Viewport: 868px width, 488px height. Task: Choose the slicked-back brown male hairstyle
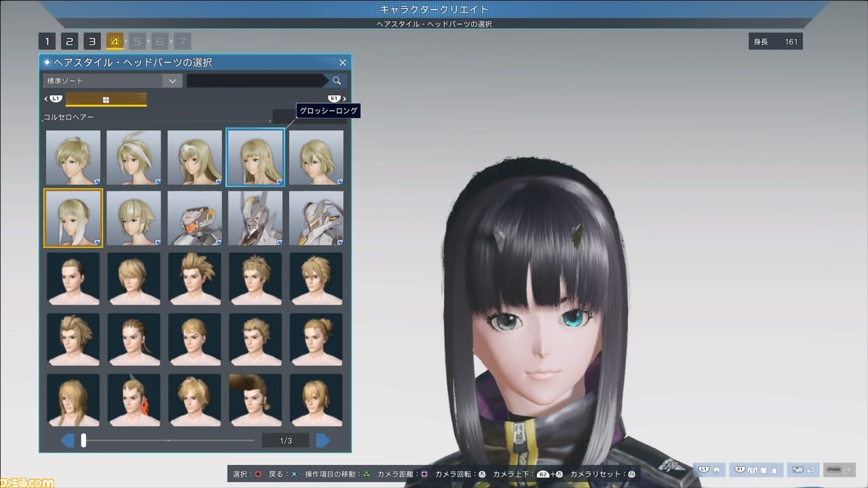click(x=73, y=279)
